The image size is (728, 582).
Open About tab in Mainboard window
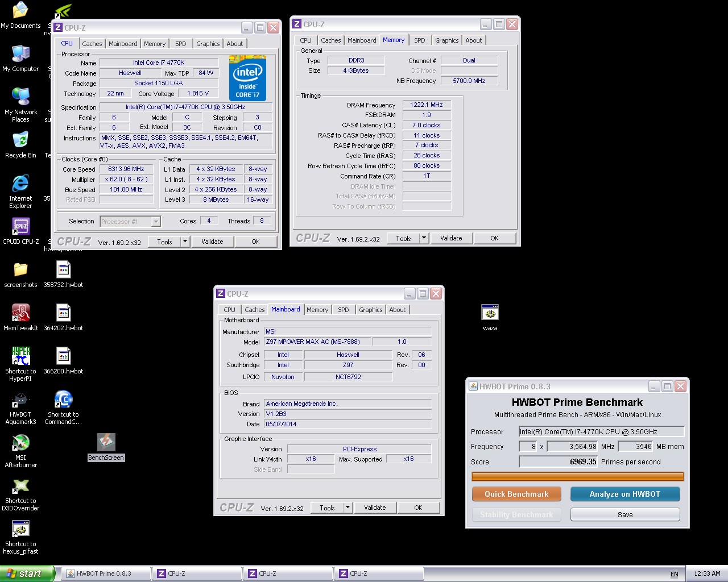(x=398, y=310)
